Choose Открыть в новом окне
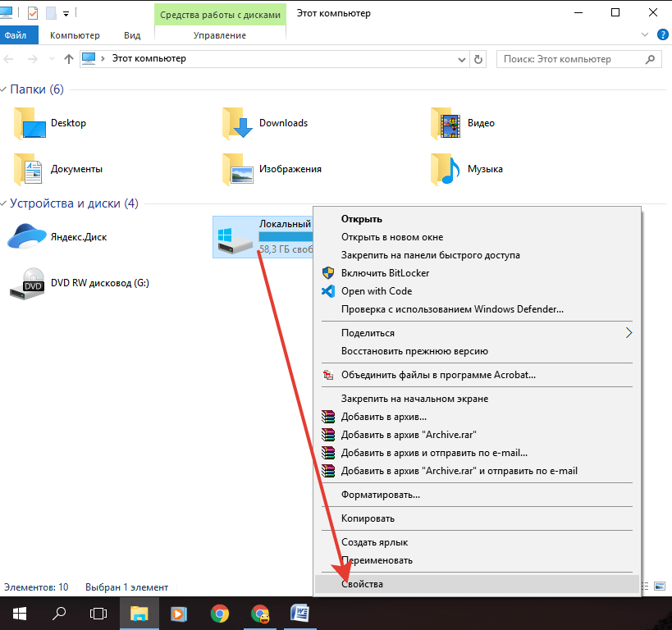Viewport: 672px width, 630px height. (478, 237)
